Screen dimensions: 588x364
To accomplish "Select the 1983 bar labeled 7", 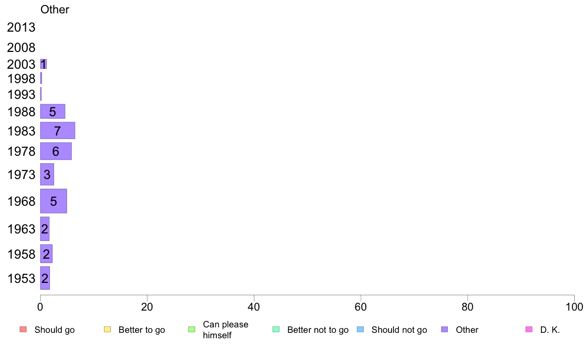I will [58, 131].
